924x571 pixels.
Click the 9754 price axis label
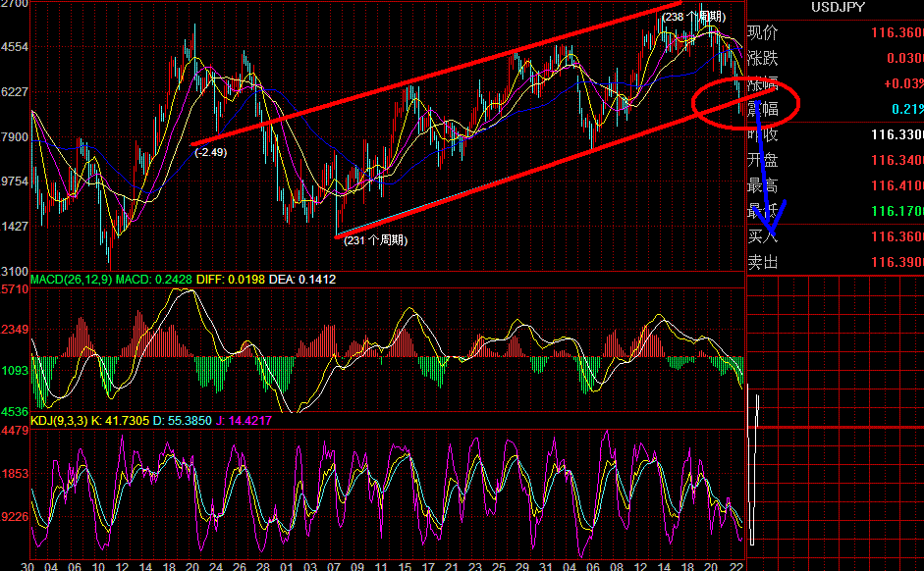pos(15,182)
